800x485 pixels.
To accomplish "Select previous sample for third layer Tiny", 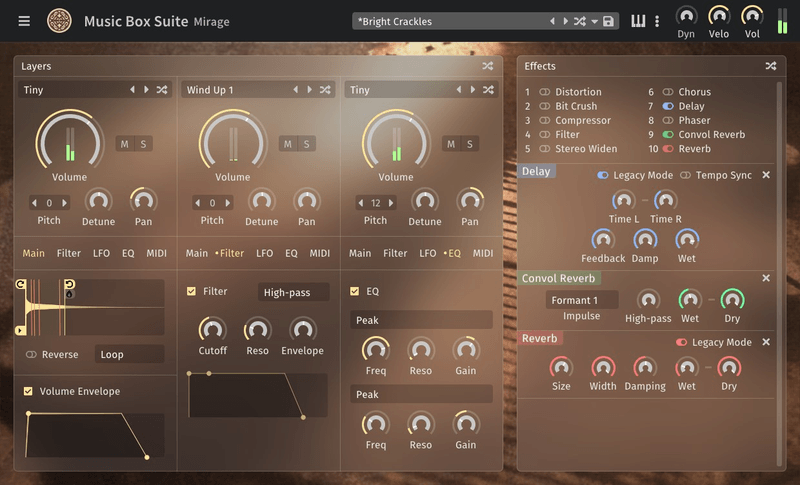I will [459, 90].
